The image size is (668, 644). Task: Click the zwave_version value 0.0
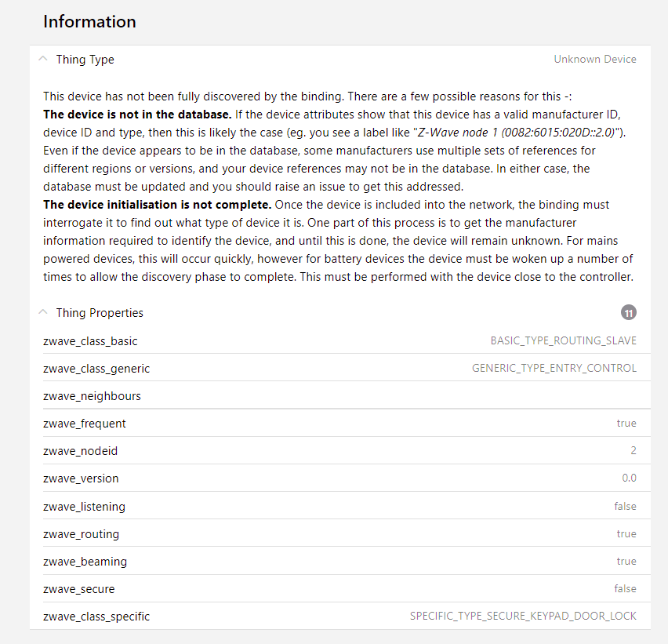tap(629, 478)
